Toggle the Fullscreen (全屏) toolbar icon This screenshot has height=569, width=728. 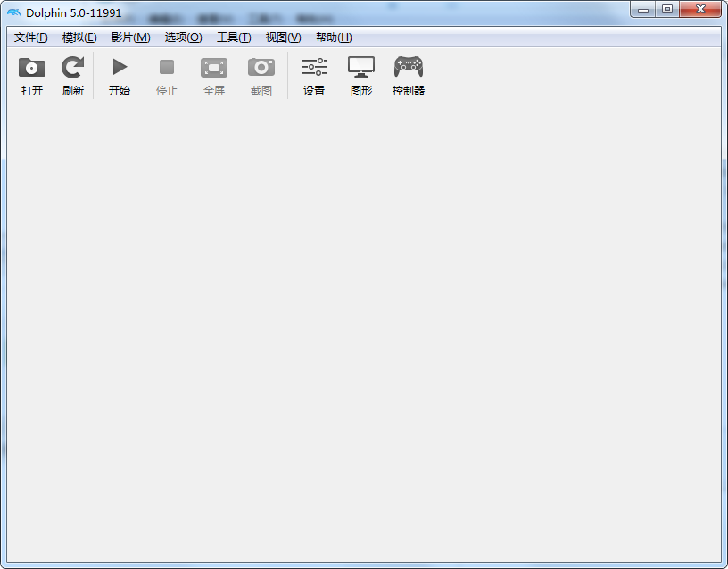tap(214, 68)
